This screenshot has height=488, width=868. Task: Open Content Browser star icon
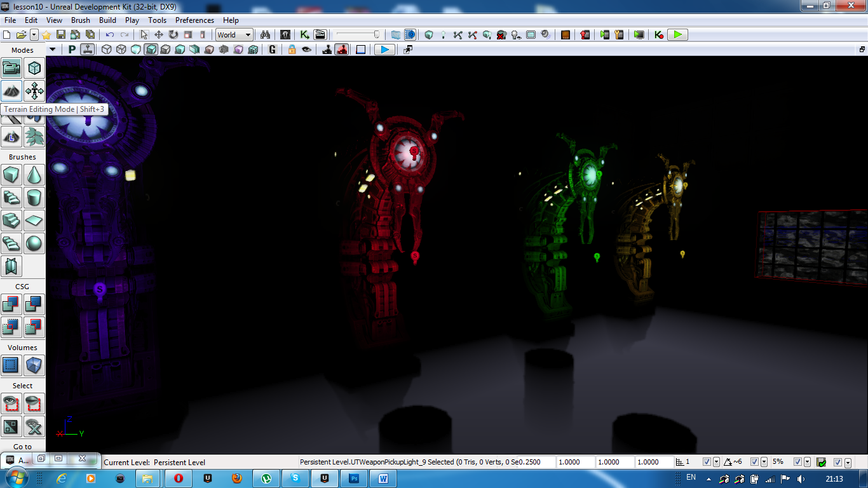click(x=46, y=35)
